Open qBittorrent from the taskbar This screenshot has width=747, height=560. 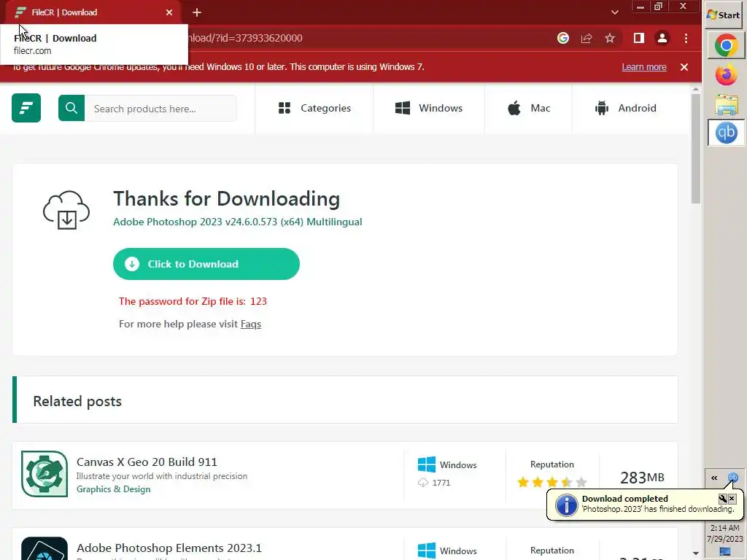point(726,133)
